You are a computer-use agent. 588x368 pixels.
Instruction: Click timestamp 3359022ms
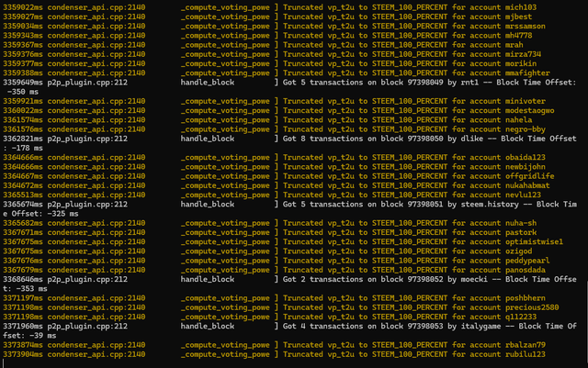tap(22, 7)
